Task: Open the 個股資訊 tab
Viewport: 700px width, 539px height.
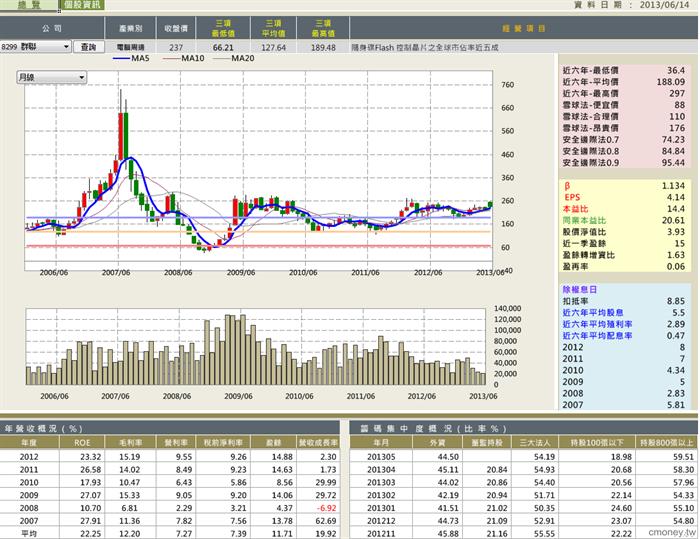Action: click(x=82, y=5)
